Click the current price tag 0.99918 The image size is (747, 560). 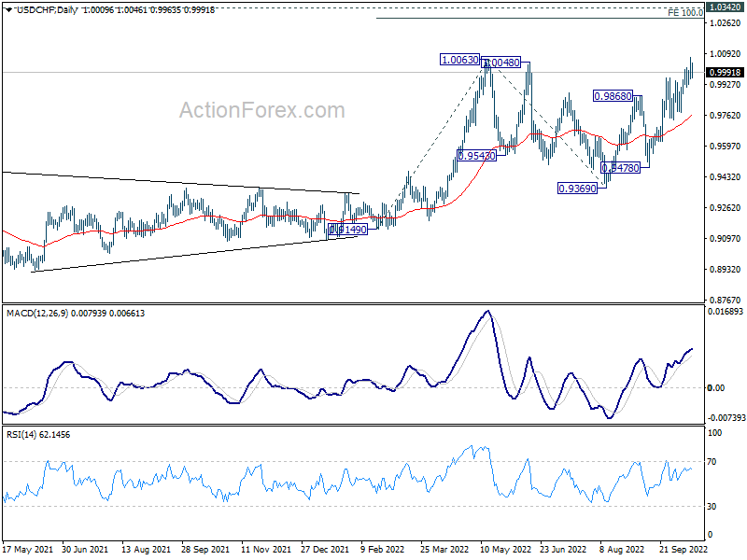coord(725,73)
